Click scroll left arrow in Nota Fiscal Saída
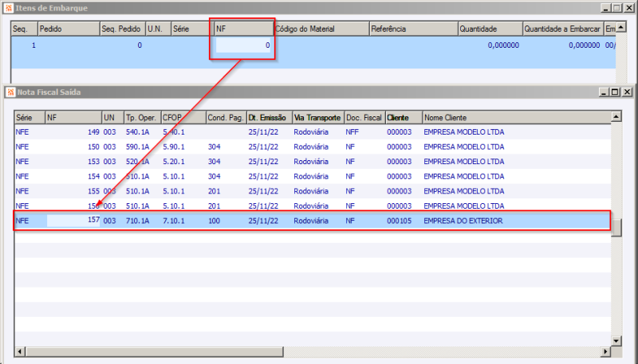This screenshot has height=364, width=638. point(20,351)
